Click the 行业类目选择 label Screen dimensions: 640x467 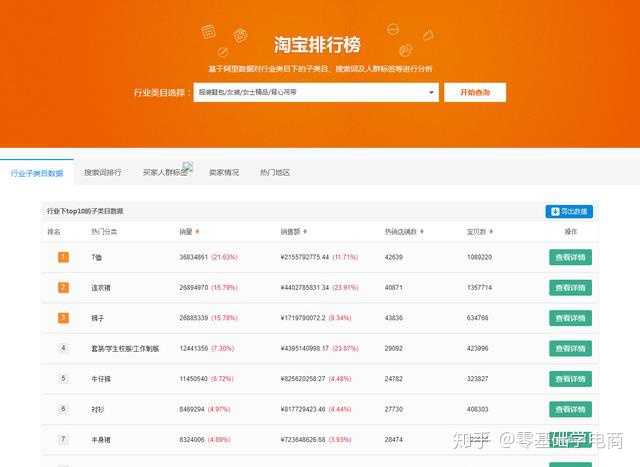click(161, 93)
